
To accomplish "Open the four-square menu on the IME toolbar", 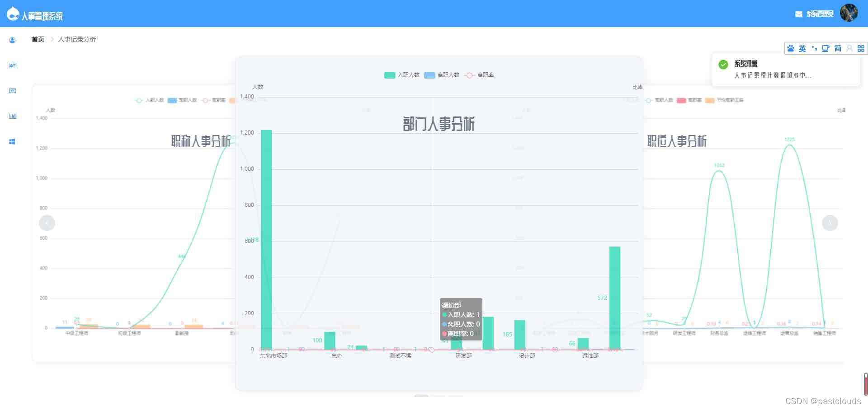I will (x=861, y=48).
